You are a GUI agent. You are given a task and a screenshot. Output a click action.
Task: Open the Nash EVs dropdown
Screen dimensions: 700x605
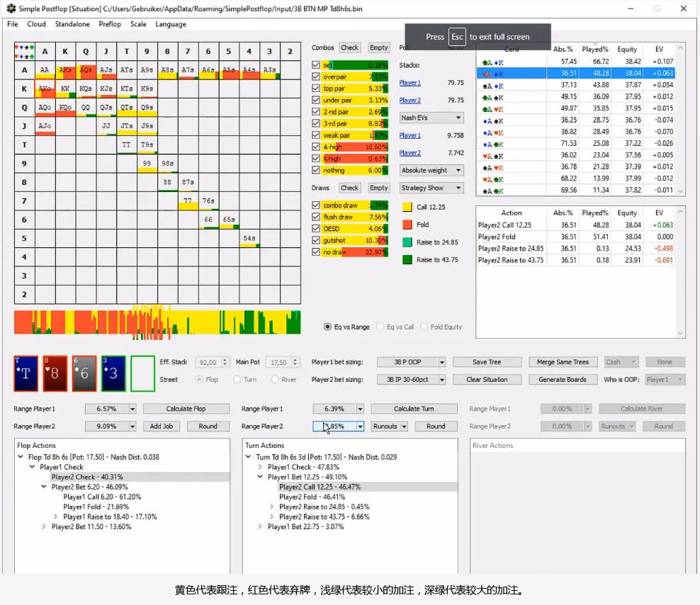click(x=431, y=118)
